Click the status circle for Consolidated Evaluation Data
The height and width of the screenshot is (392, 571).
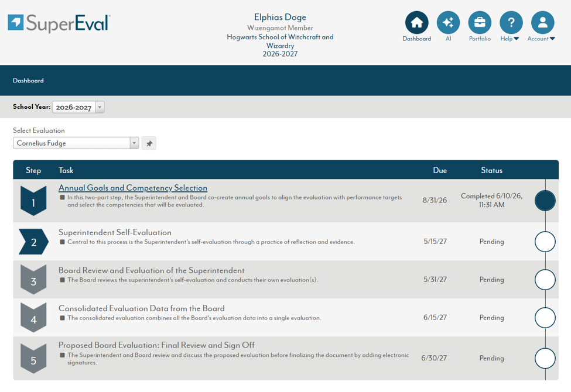(x=545, y=317)
